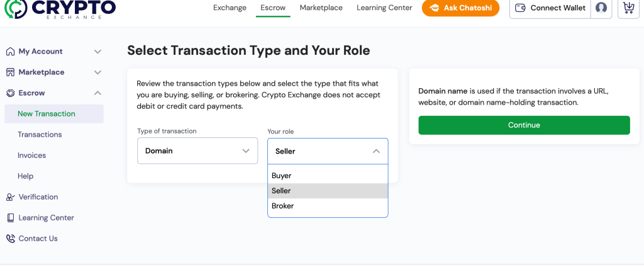Open the Type of transaction dropdown
644x267 pixels.
[x=197, y=151]
